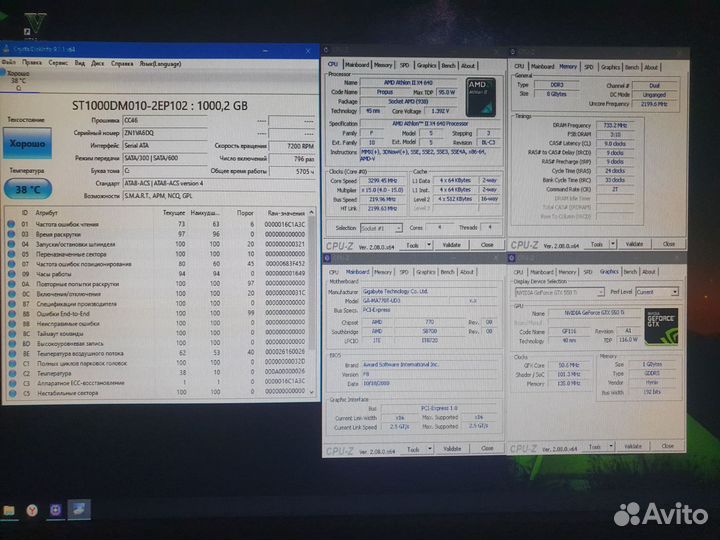Click the NVIDIA GeForce GTX logo
This screenshot has height=540, width=720.
(661, 326)
